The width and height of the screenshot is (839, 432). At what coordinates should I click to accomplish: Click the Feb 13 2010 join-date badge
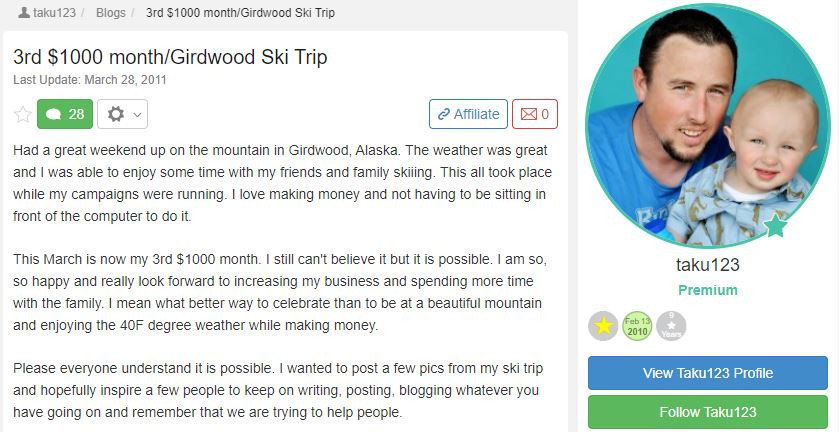[x=637, y=326]
